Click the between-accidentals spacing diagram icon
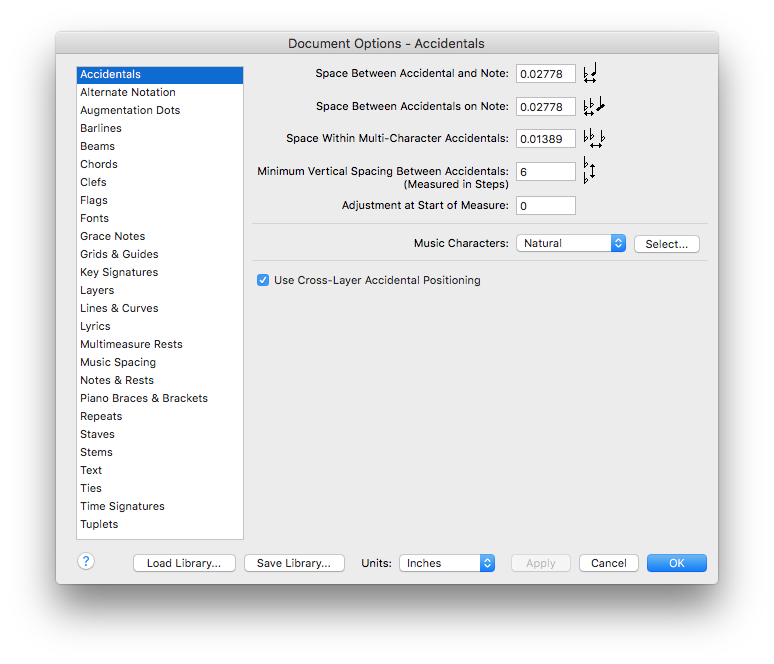 coord(594,106)
